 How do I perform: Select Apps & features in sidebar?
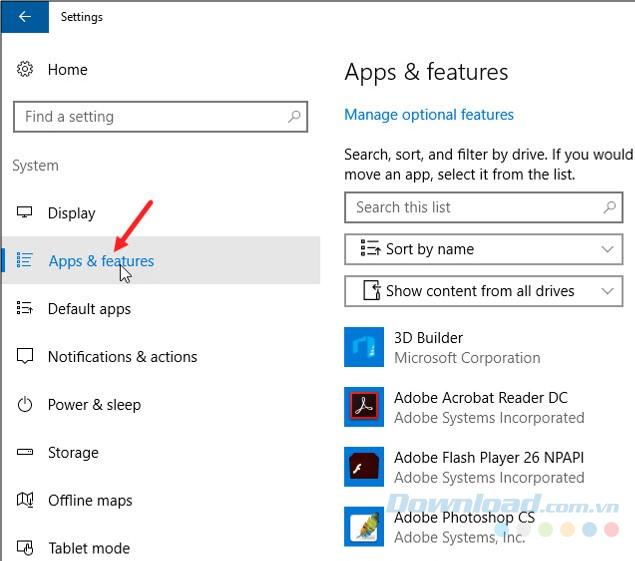(x=162, y=260)
